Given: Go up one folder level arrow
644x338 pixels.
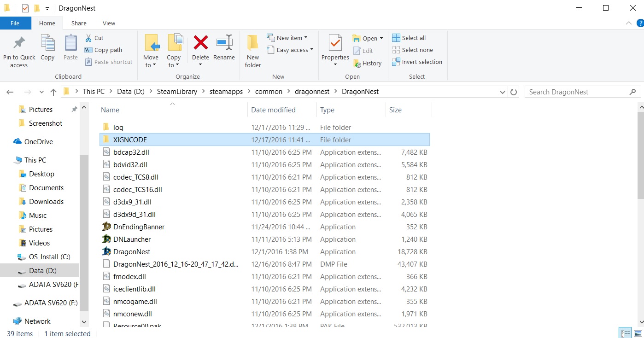Looking at the screenshot, I should pos(53,92).
